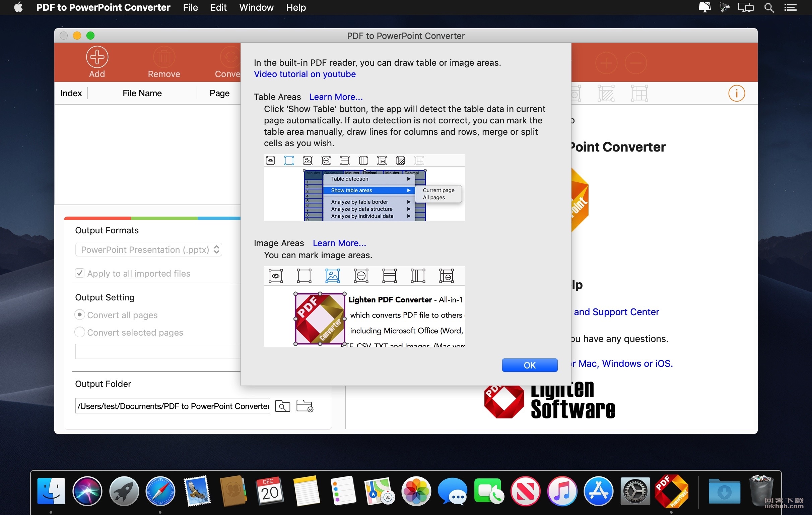Click the Mac, Windows or iOS link

click(623, 363)
